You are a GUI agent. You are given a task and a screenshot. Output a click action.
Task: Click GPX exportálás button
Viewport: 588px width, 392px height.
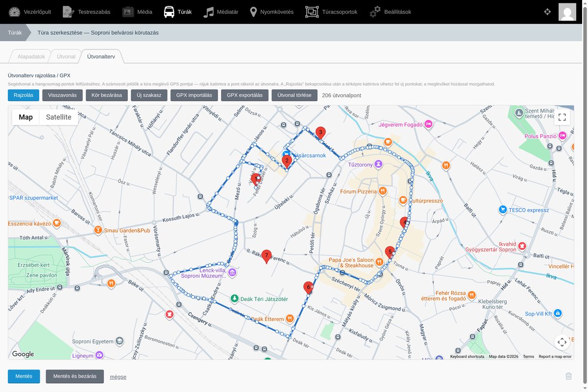(x=245, y=95)
